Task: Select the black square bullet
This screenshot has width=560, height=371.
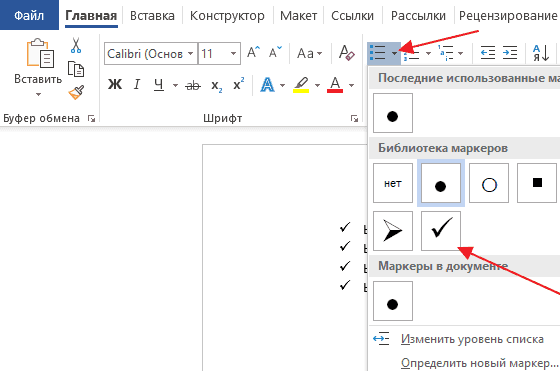Action: [537, 183]
